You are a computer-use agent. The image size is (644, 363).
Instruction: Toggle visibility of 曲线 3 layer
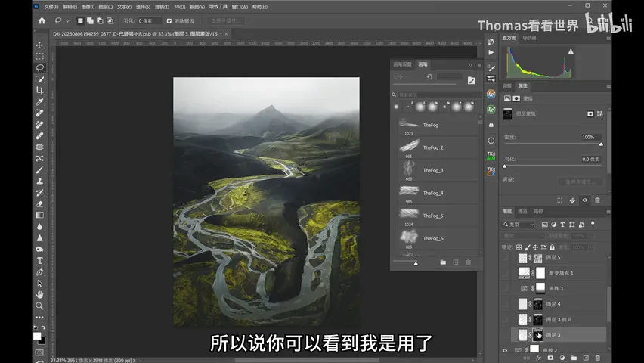[505, 289]
